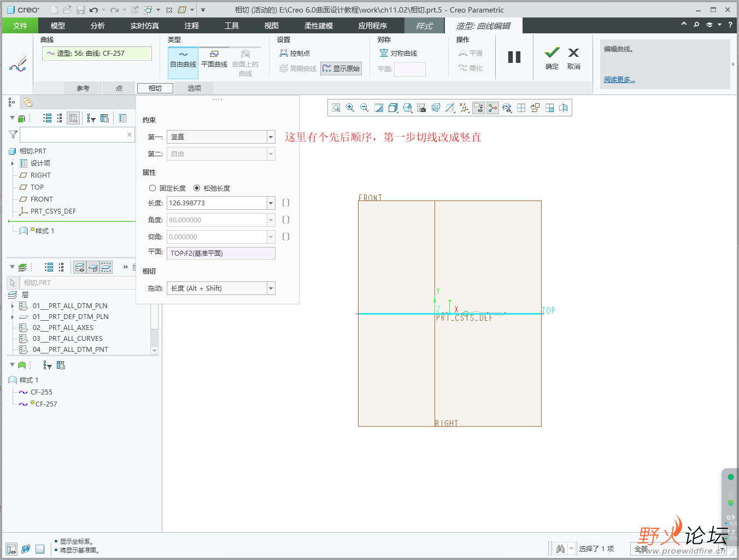The width and height of the screenshot is (739, 560).
Task: Select the FRONT datum plane in tree
Action: (42, 199)
